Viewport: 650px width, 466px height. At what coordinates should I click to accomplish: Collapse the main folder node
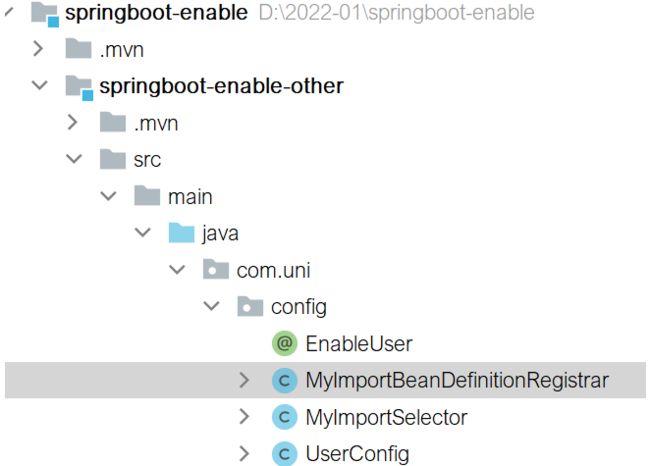[x=108, y=196]
